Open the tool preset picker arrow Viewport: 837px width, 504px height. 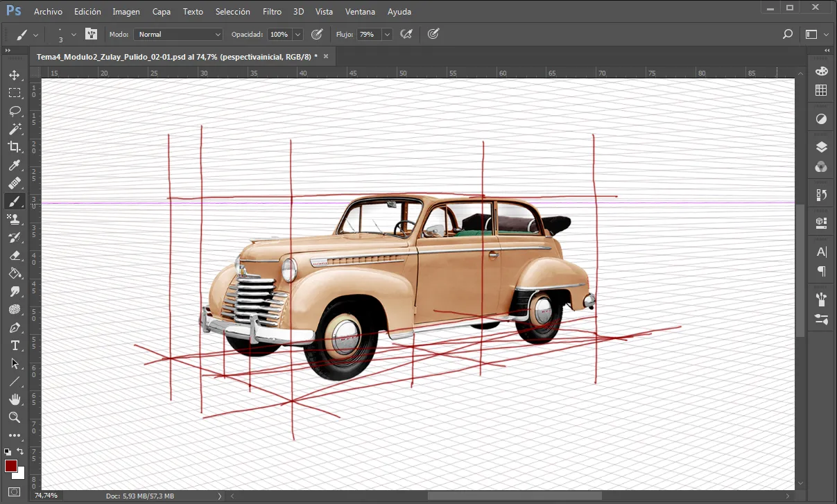coord(35,34)
